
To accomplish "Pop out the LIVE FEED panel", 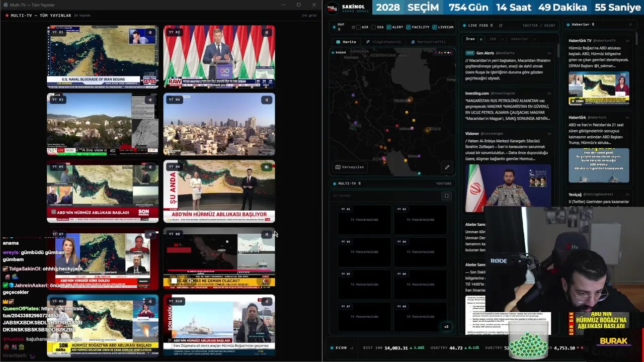I will 500,25.
